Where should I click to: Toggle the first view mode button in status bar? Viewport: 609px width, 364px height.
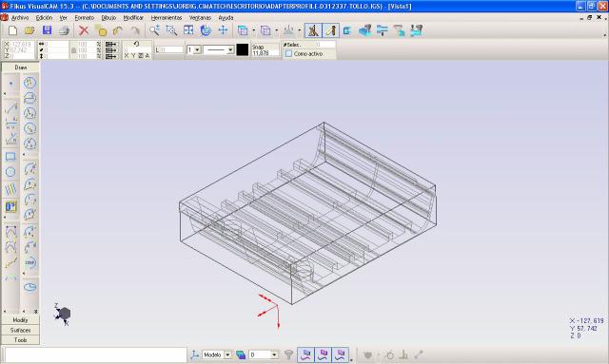(306, 354)
